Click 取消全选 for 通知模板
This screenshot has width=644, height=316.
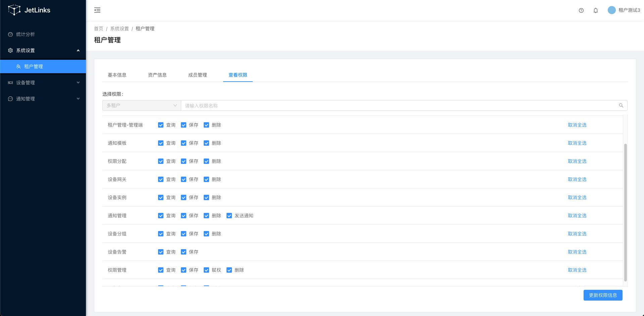[x=577, y=143]
